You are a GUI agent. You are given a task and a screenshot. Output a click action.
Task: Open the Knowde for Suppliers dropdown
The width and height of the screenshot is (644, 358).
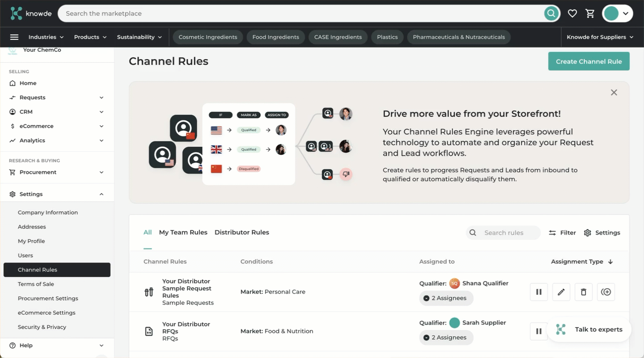point(600,37)
